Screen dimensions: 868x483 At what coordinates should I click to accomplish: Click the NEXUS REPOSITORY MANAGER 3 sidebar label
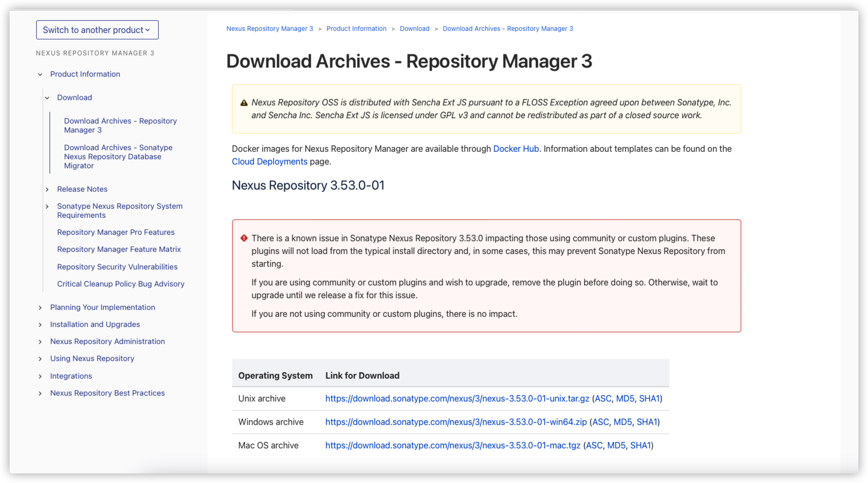(95, 53)
